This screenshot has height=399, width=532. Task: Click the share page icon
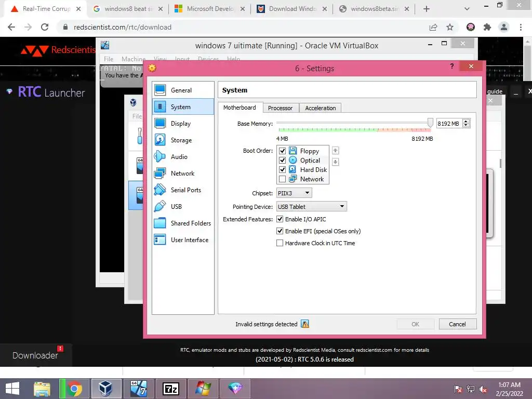click(x=433, y=27)
